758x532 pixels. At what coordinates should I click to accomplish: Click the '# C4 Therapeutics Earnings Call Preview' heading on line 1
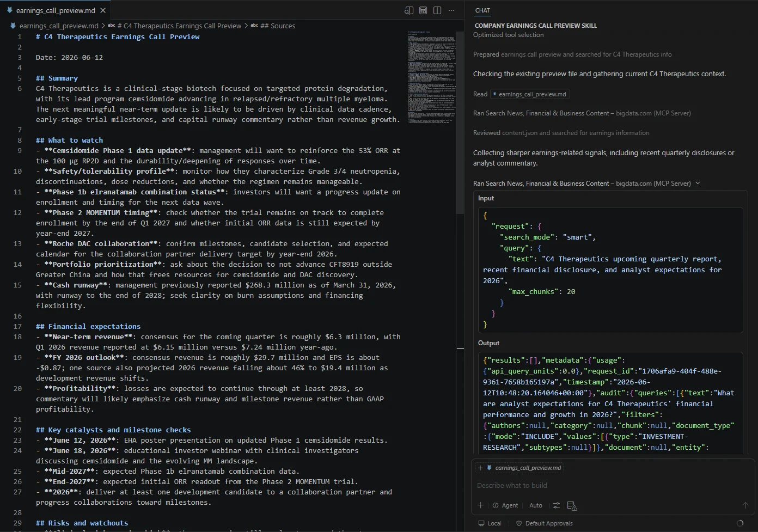pos(118,37)
